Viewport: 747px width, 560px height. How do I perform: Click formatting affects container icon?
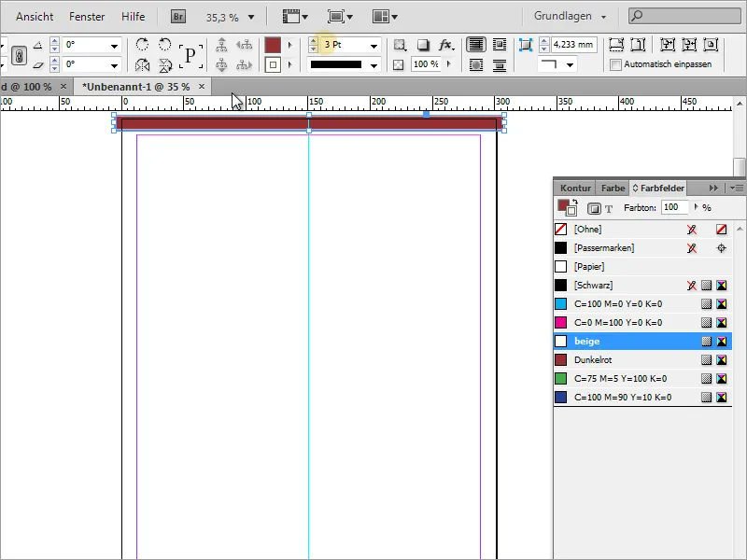[594, 208]
